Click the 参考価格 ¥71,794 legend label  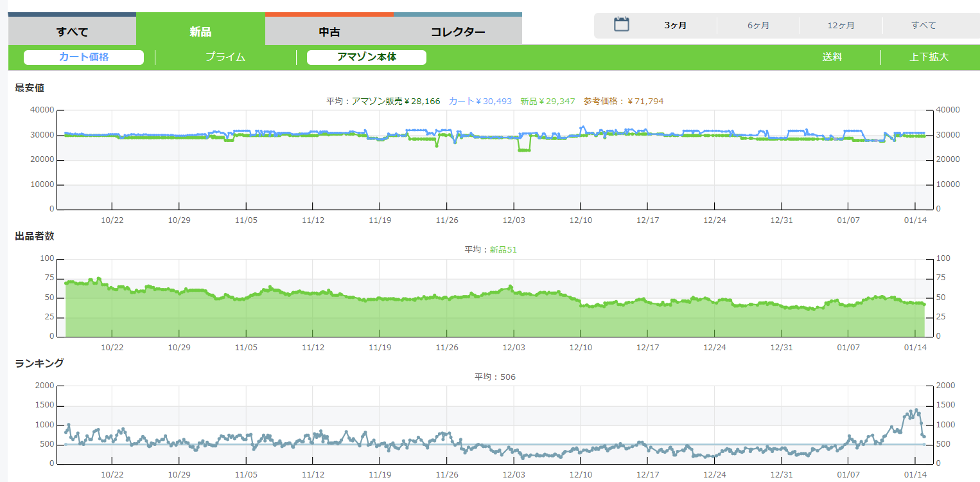[623, 102]
